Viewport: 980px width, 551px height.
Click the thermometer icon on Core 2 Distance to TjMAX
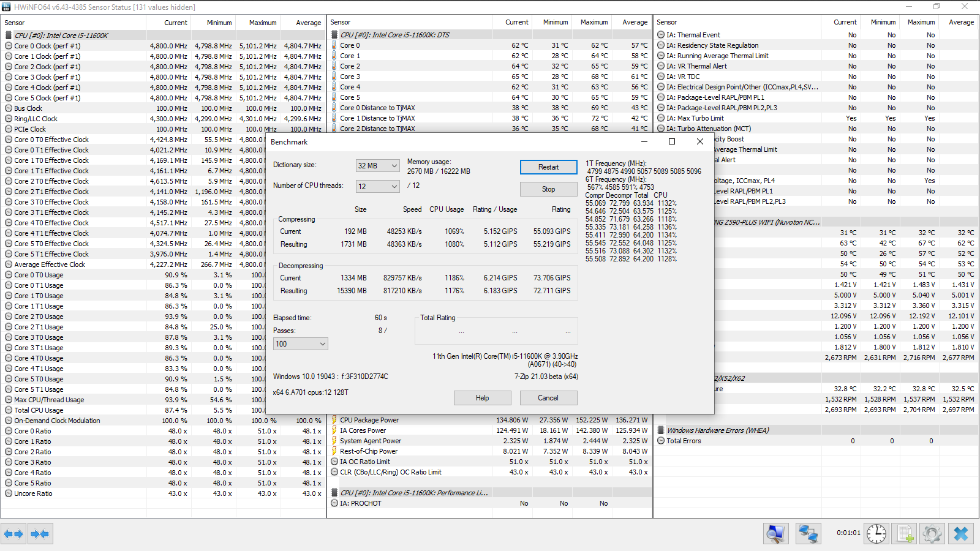click(334, 129)
